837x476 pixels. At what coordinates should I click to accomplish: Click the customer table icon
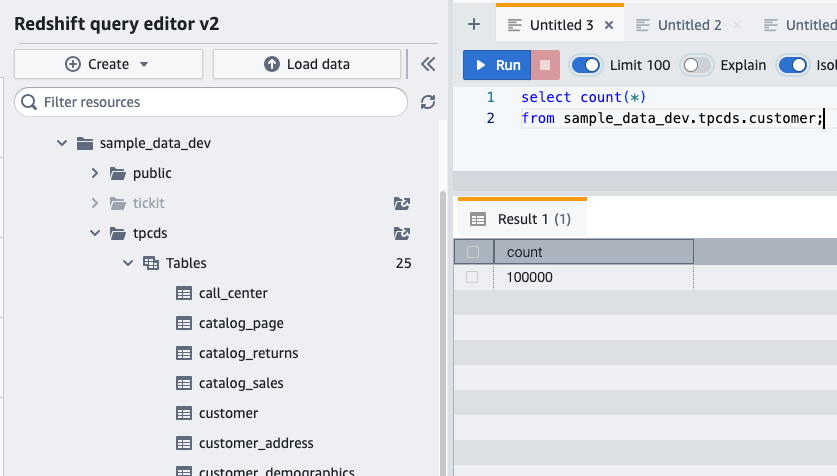[184, 413]
